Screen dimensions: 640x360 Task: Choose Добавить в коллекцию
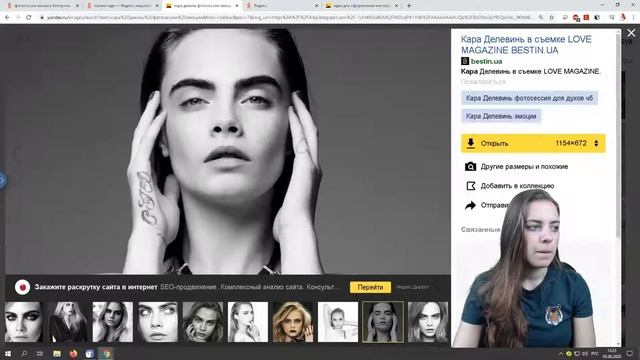coord(517,186)
